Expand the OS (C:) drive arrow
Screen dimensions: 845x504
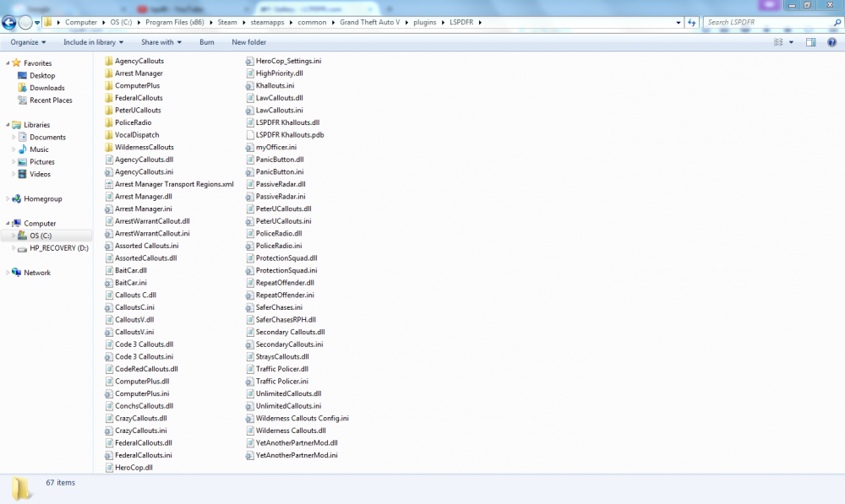[14, 236]
